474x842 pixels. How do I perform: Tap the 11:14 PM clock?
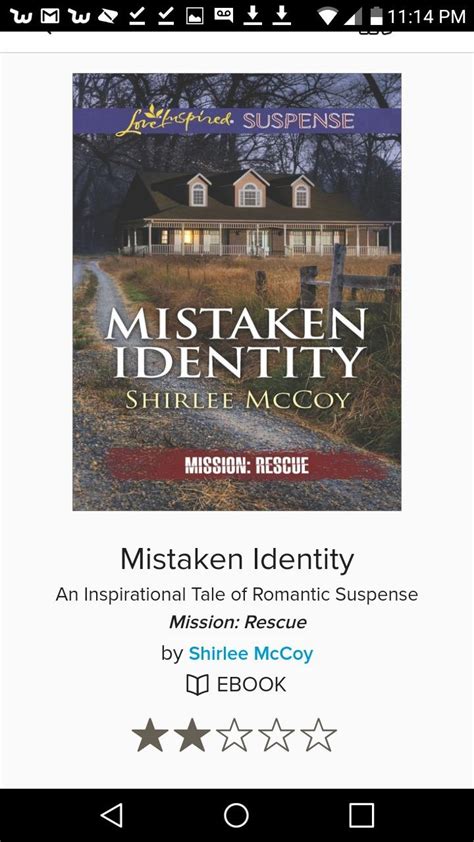point(426,17)
